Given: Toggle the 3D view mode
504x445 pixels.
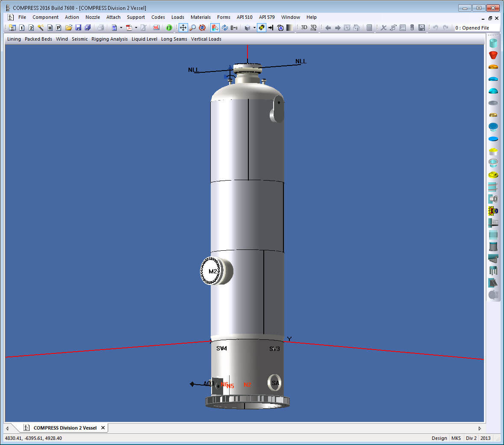Looking at the screenshot, I should click(x=304, y=28).
